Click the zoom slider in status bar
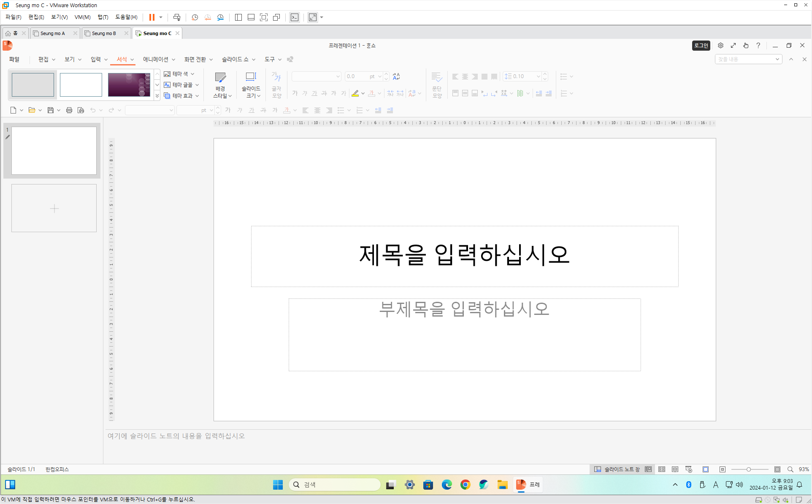 tap(749, 469)
